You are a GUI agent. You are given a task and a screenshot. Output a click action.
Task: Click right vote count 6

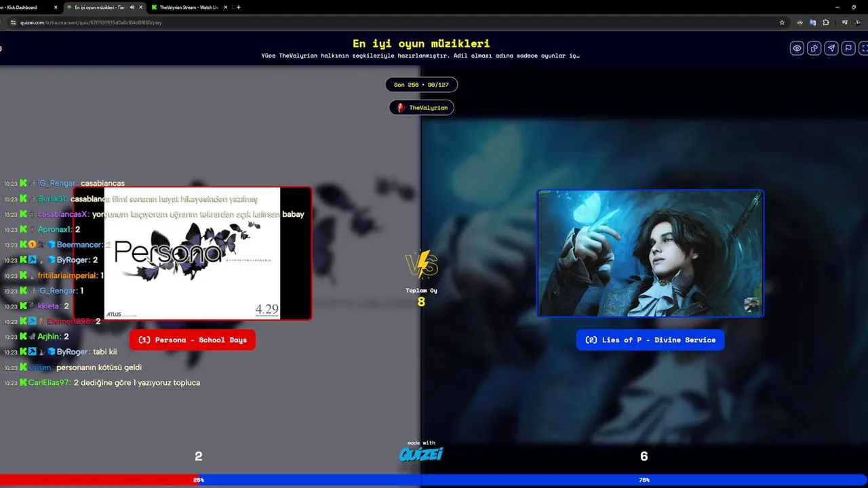click(644, 457)
